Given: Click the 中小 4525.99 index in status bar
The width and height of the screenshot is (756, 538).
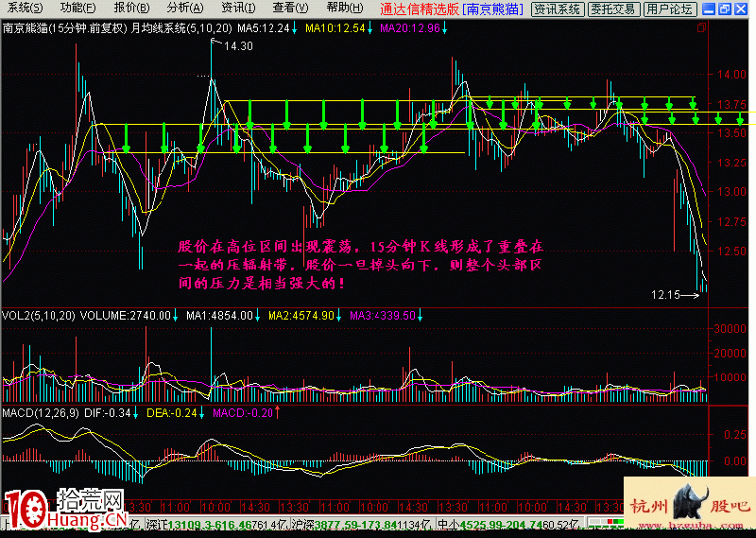Looking at the screenshot, I should (x=508, y=524).
